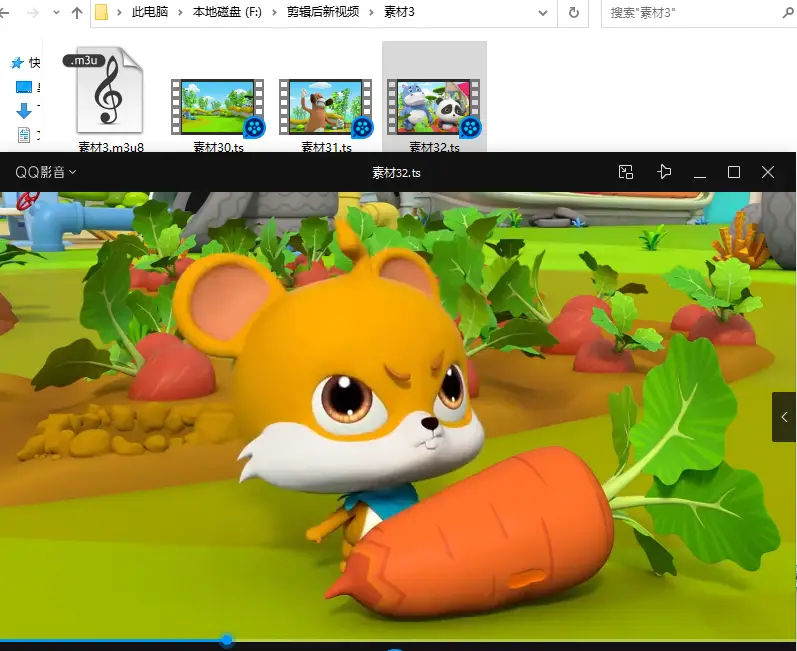Viewport: 797px width, 651px height.
Task: Open the Desktop monitor icon in sidebar
Action: [x=24, y=87]
